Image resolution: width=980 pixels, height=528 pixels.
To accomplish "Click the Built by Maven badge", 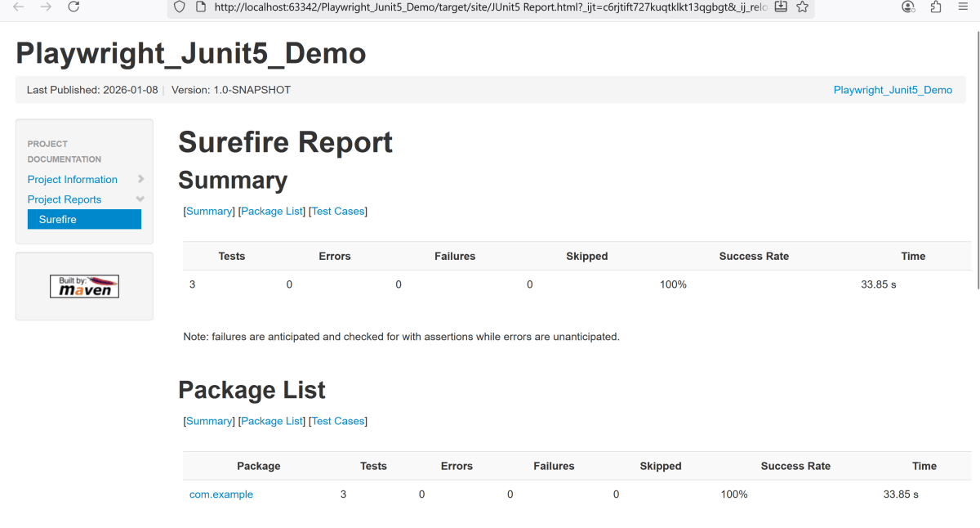I will click(x=84, y=286).
